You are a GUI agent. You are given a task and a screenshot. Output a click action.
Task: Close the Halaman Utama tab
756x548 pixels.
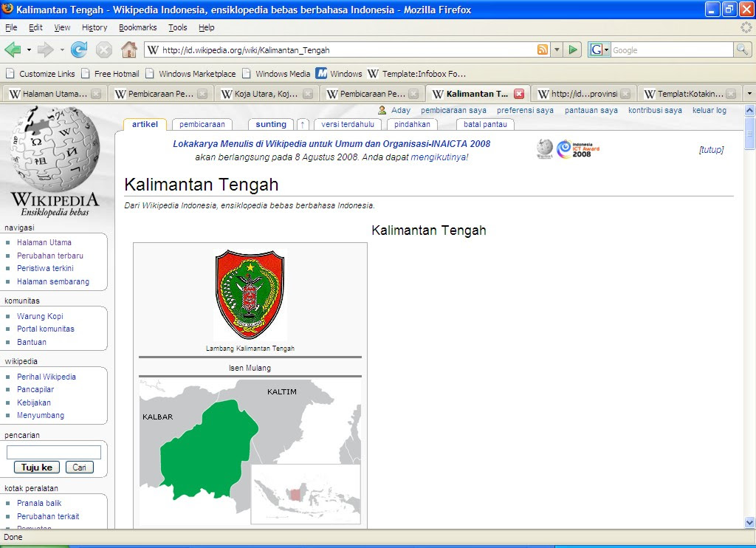[x=97, y=94]
